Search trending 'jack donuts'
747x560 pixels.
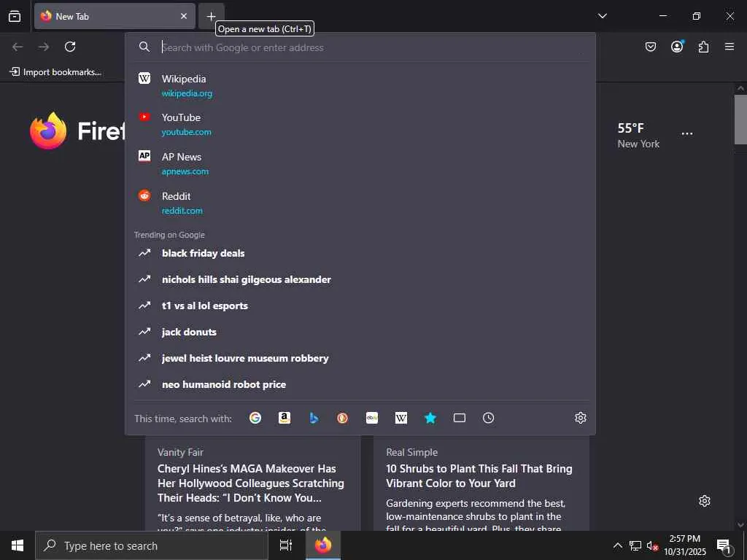[x=360, y=332]
